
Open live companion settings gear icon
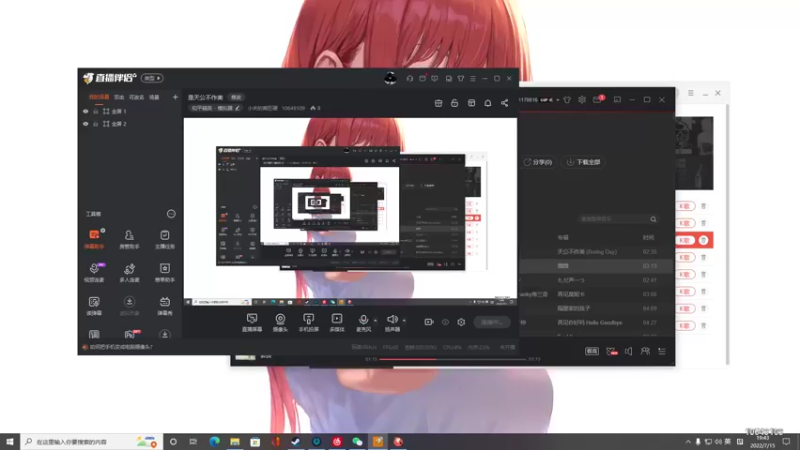[x=461, y=322]
